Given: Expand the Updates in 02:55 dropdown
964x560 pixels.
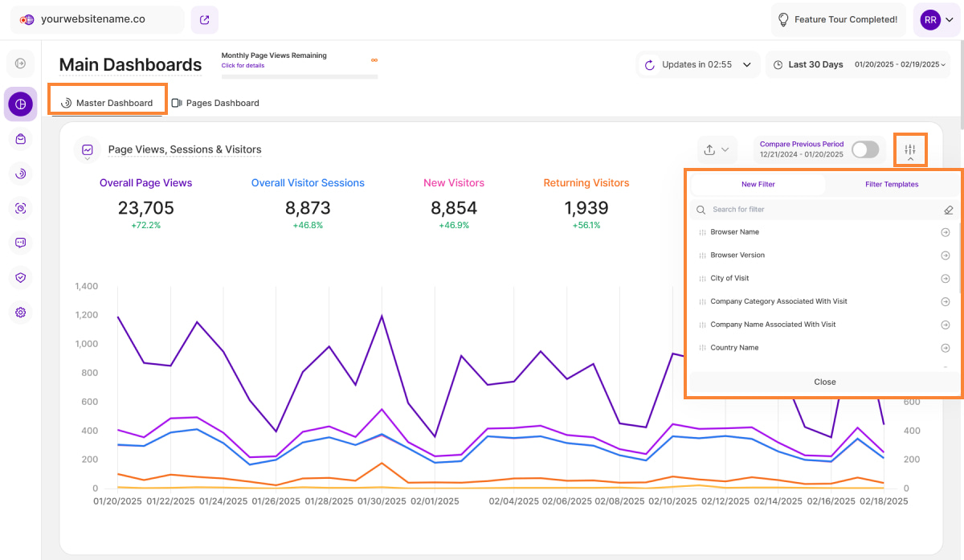Looking at the screenshot, I should click(698, 65).
